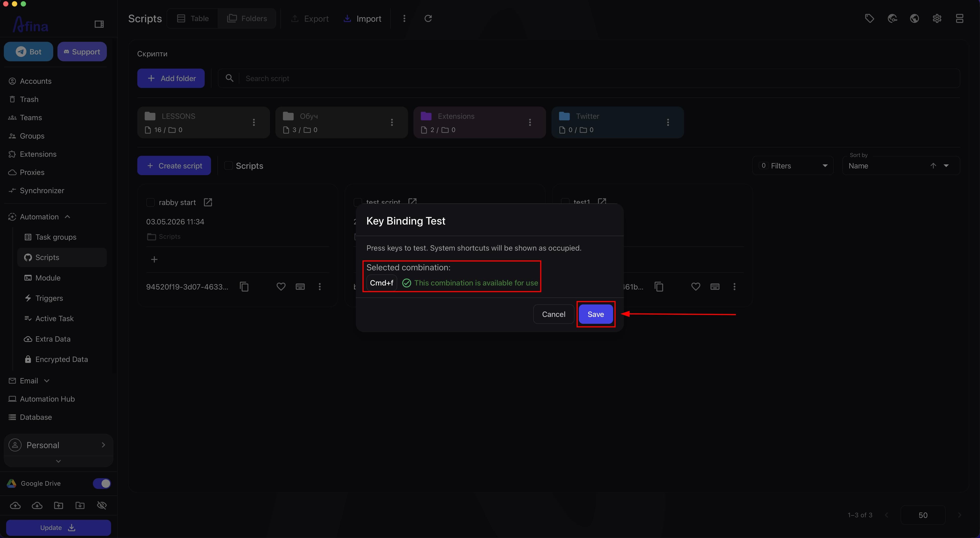Open Groups section
980x538 pixels.
[x=32, y=136]
